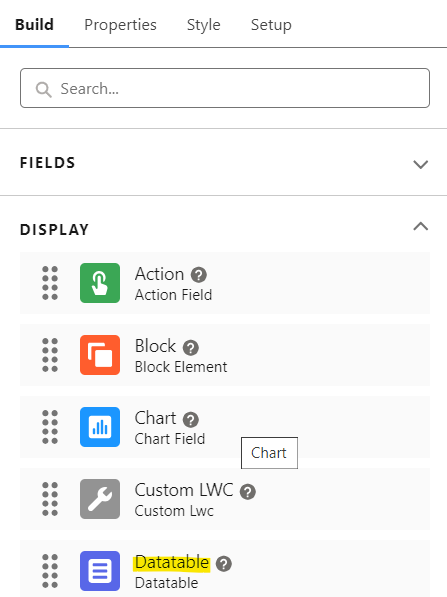Expand the FIELDS section chevron
This screenshot has height=597, width=447.
421,164
